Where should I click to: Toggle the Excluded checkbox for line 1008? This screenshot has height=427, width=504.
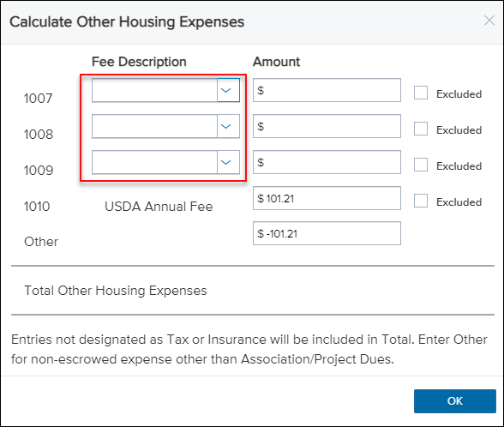421,129
